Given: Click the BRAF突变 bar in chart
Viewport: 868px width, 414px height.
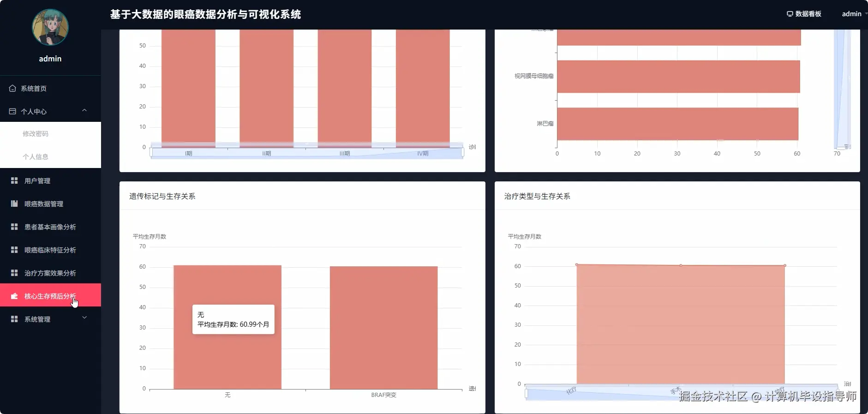Looking at the screenshot, I should (x=383, y=328).
